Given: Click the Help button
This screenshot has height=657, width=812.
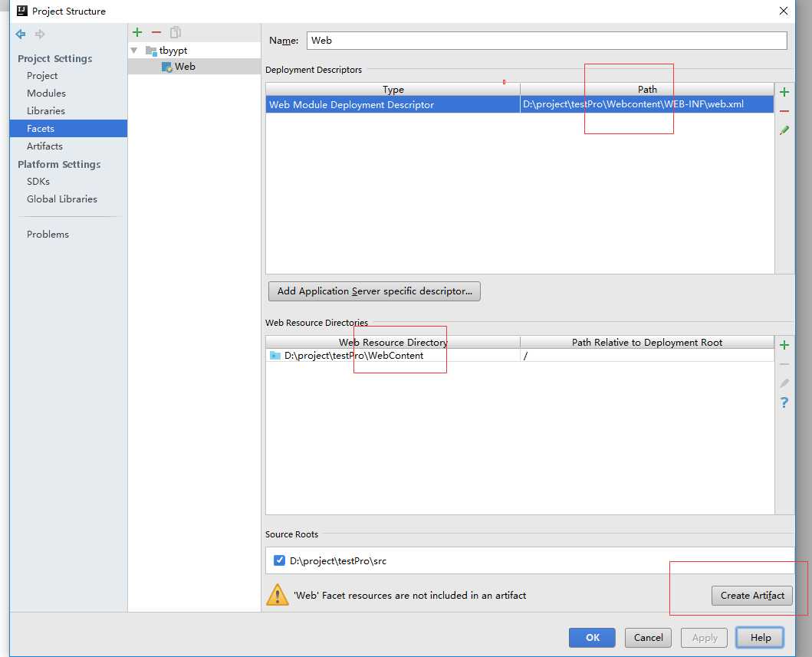Looking at the screenshot, I should point(760,637).
